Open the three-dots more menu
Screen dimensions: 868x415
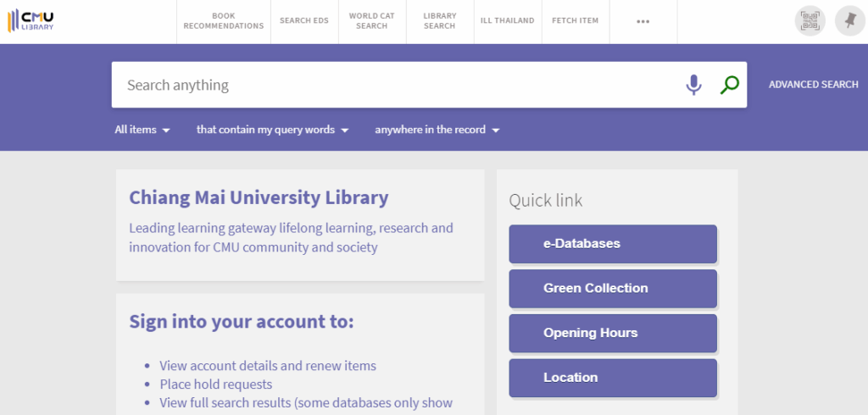coord(643,21)
